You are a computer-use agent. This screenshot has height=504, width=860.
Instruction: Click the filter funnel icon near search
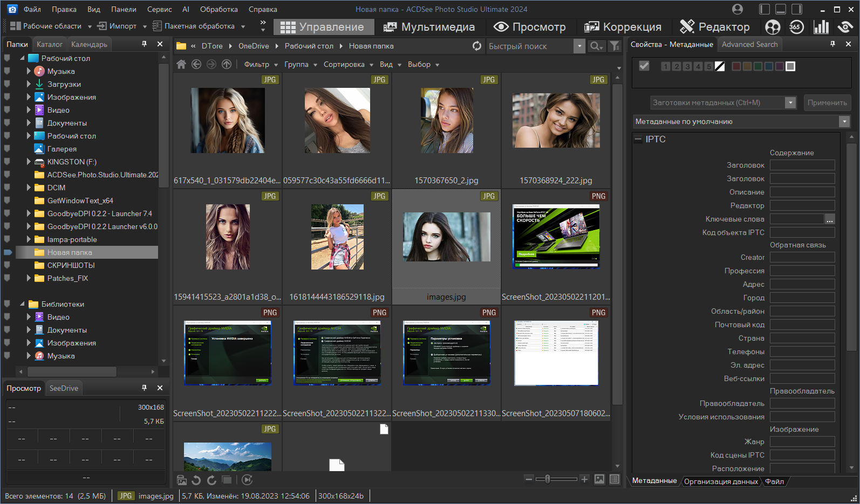(x=615, y=46)
